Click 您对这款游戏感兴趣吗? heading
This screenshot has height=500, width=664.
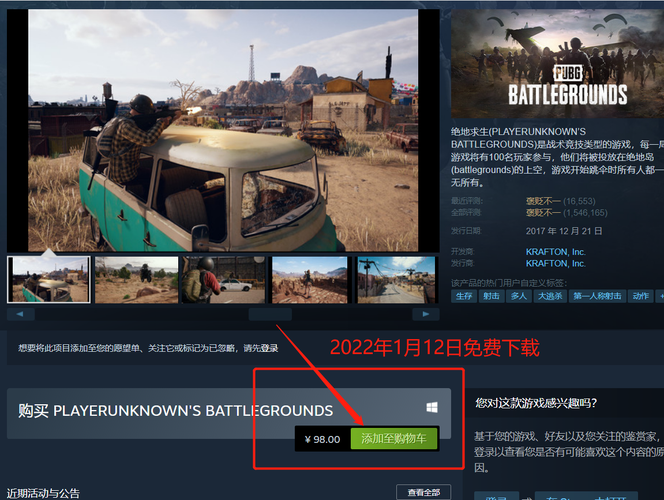click(536, 403)
